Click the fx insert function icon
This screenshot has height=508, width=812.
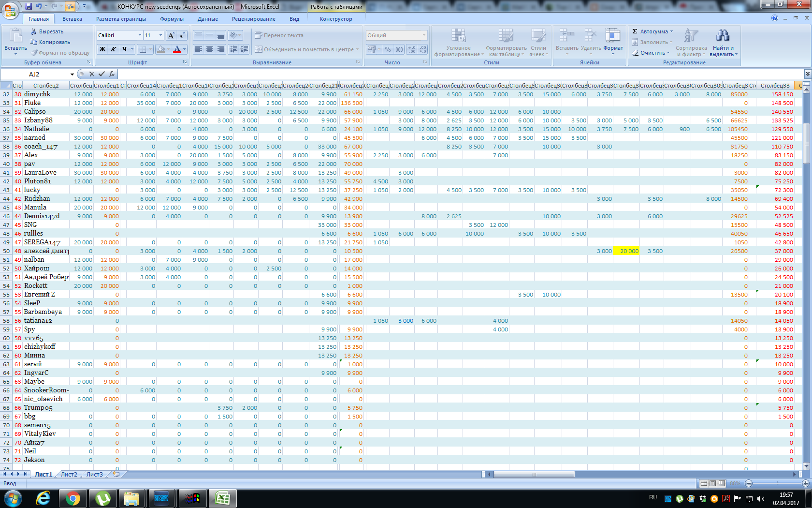(x=112, y=74)
